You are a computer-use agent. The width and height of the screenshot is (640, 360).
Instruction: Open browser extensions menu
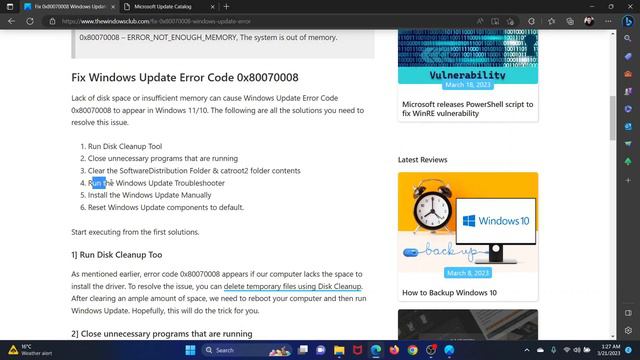pos(531,21)
